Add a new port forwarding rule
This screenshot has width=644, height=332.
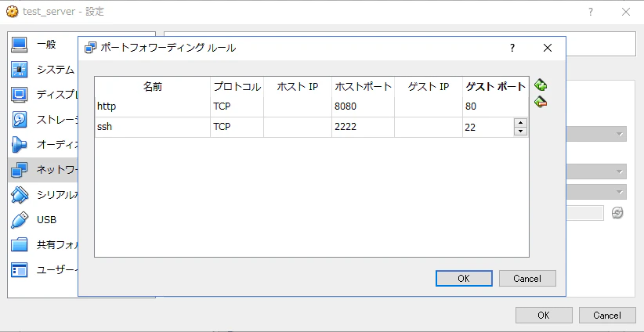tap(541, 85)
